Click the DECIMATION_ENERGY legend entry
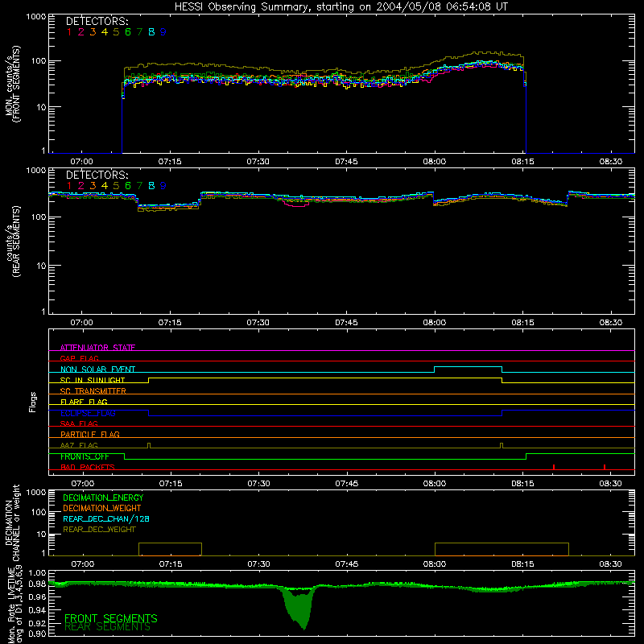Viewport: 644px width, 644px height. (103, 497)
